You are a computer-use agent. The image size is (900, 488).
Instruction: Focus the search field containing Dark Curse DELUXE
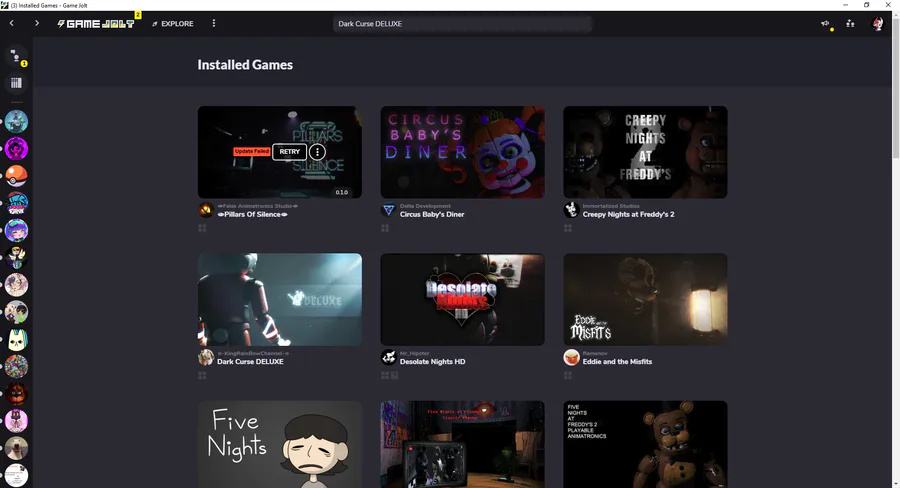pyautogui.click(x=462, y=24)
